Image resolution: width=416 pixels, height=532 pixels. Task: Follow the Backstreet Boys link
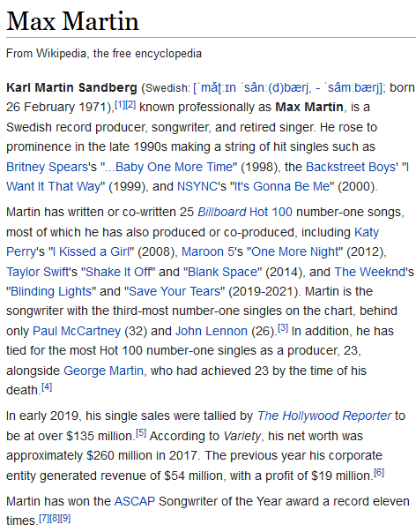point(352,167)
